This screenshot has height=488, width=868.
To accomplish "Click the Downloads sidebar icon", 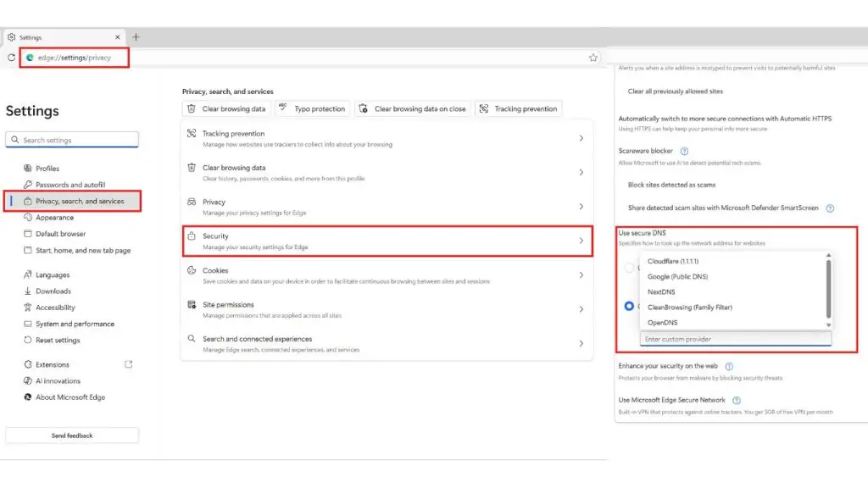I will point(28,291).
